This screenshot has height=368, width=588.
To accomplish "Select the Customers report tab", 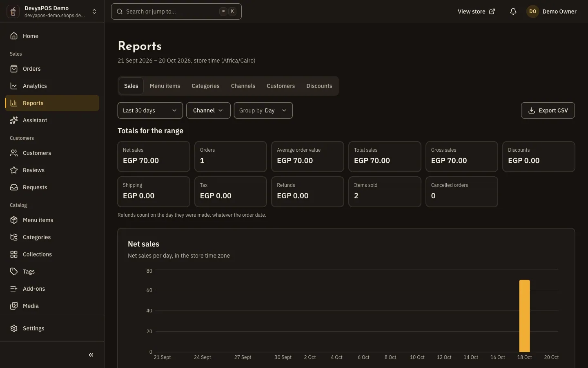I will tap(281, 86).
